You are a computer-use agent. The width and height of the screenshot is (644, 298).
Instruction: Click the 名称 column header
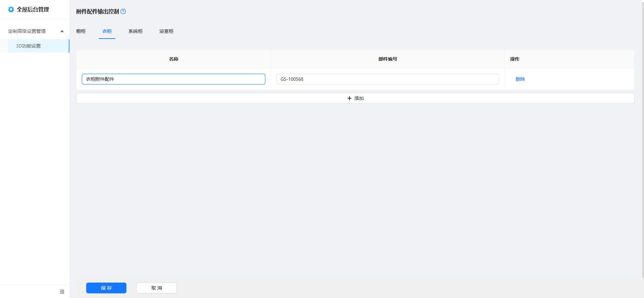pyautogui.click(x=173, y=59)
